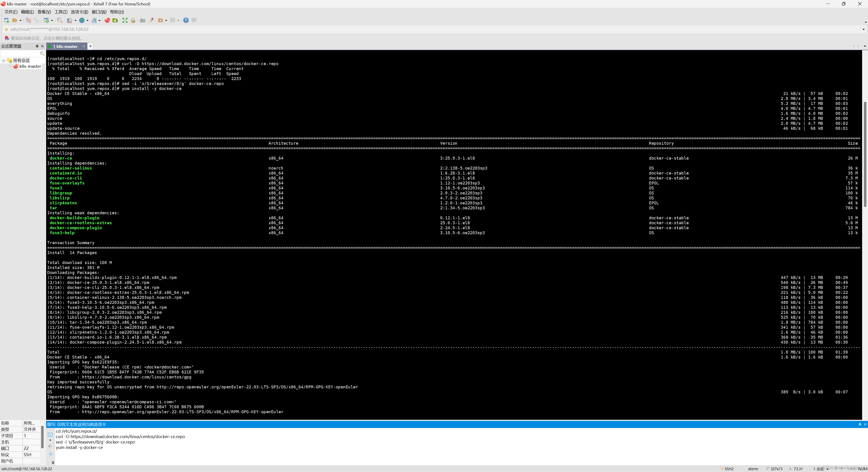The height and width of the screenshot is (472, 868).
Task: Open Help using the blue question mark icon
Action: tap(186, 20)
